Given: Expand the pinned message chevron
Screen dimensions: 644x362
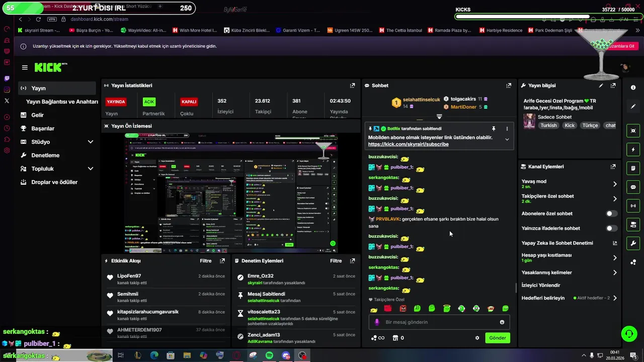Looking at the screenshot, I should (x=507, y=139).
